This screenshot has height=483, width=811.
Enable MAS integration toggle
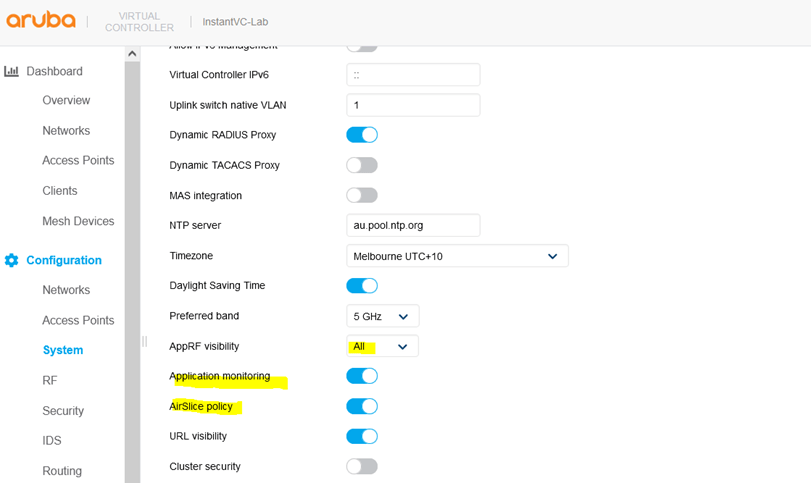click(x=362, y=195)
